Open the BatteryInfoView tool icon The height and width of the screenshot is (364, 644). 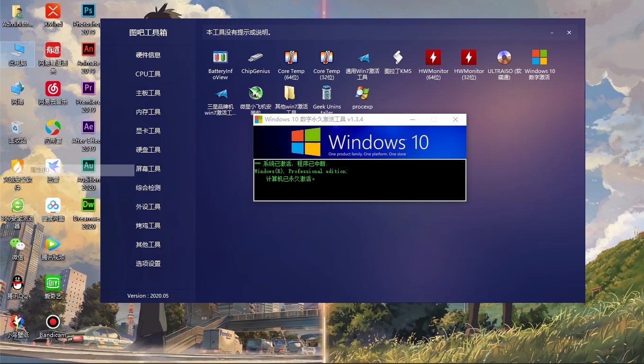(x=220, y=58)
